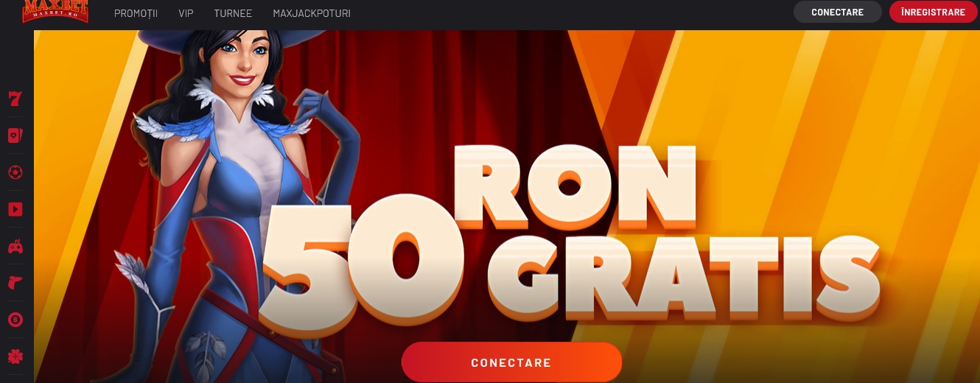Open the PROMOȚII menu item
This screenshot has height=383, width=980.
(136, 13)
